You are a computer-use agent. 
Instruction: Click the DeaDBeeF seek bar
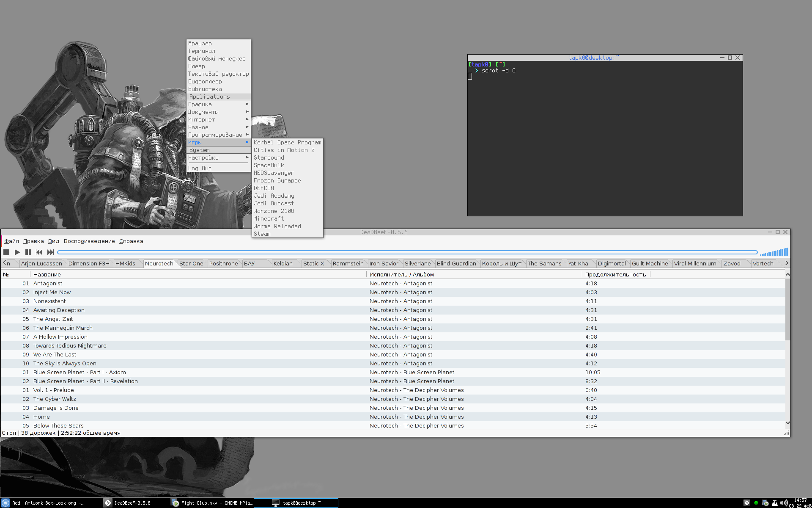[x=407, y=252]
